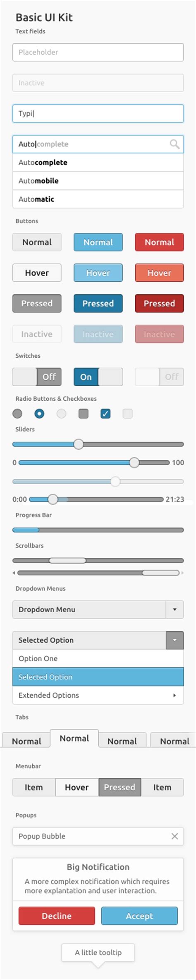Click the blue Accept button

(139, 916)
